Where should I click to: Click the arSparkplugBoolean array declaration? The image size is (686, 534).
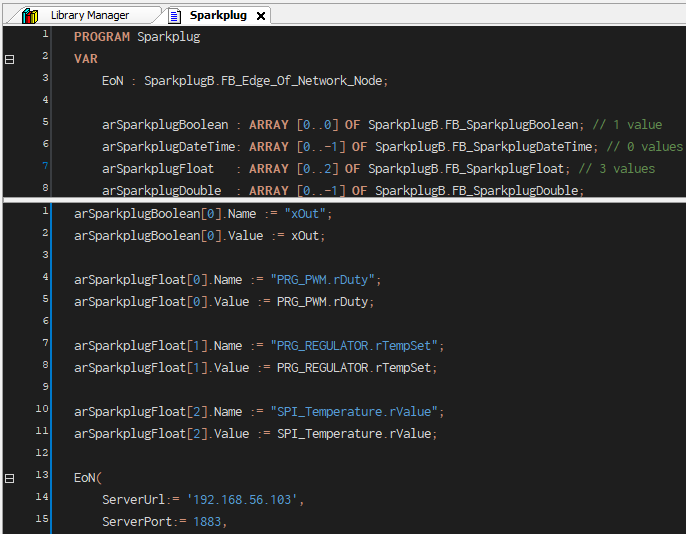[x=165, y=125]
